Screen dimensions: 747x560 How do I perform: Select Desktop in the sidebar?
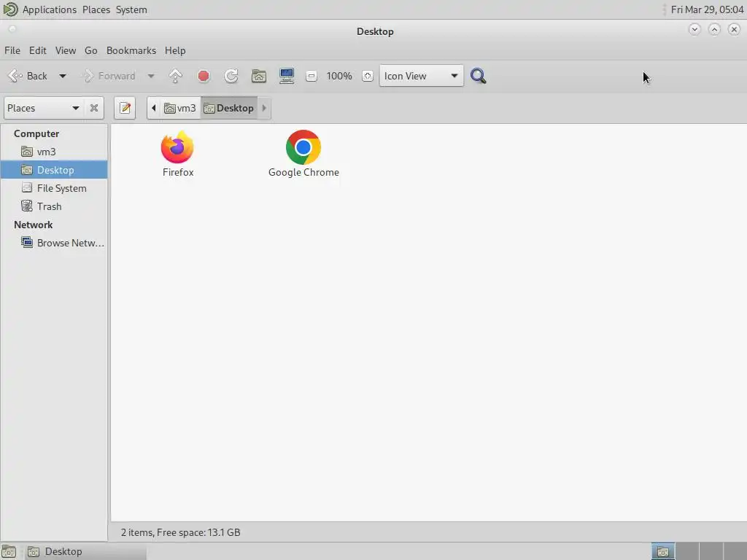pyautogui.click(x=54, y=170)
